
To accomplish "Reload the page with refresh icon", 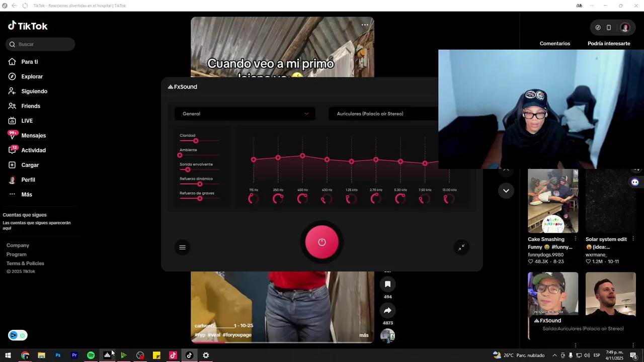I will (25, 6).
